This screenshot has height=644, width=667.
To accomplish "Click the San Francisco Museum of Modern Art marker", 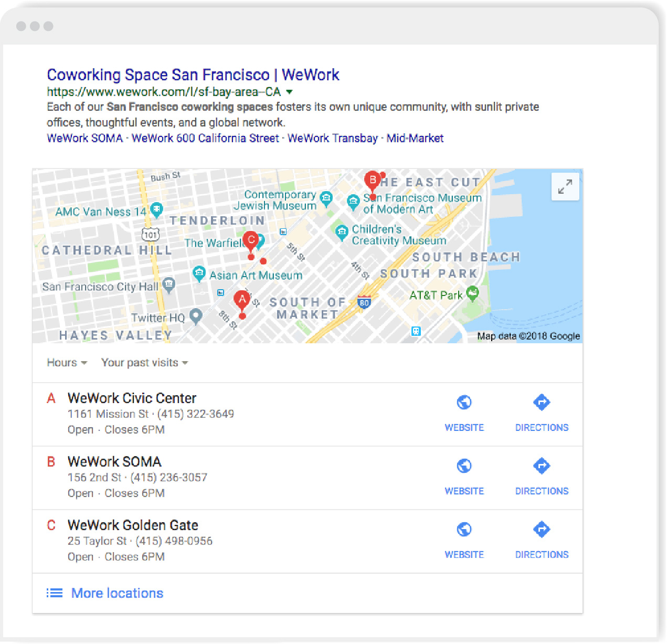I will (354, 202).
